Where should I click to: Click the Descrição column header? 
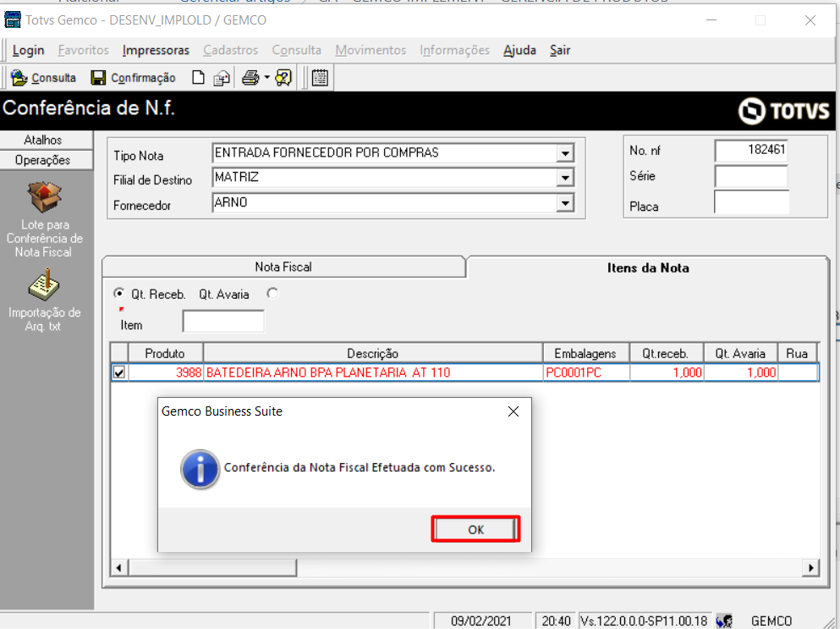(x=373, y=353)
